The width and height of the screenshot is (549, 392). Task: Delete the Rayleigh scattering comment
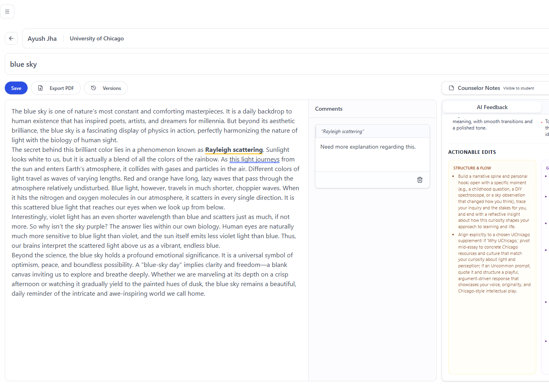pyautogui.click(x=420, y=180)
